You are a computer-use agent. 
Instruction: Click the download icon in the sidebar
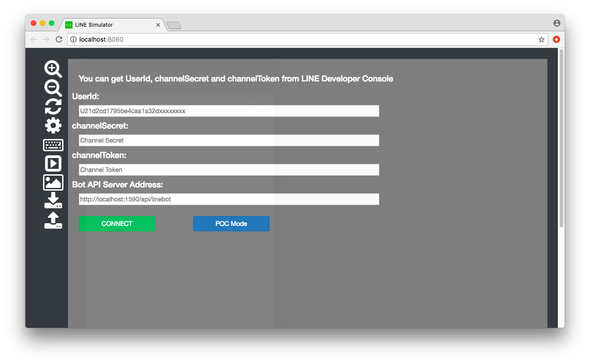[53, 201]
